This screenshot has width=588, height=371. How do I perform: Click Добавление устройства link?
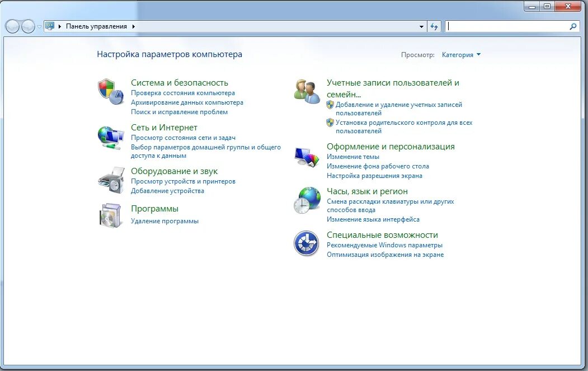click(167, 191)
